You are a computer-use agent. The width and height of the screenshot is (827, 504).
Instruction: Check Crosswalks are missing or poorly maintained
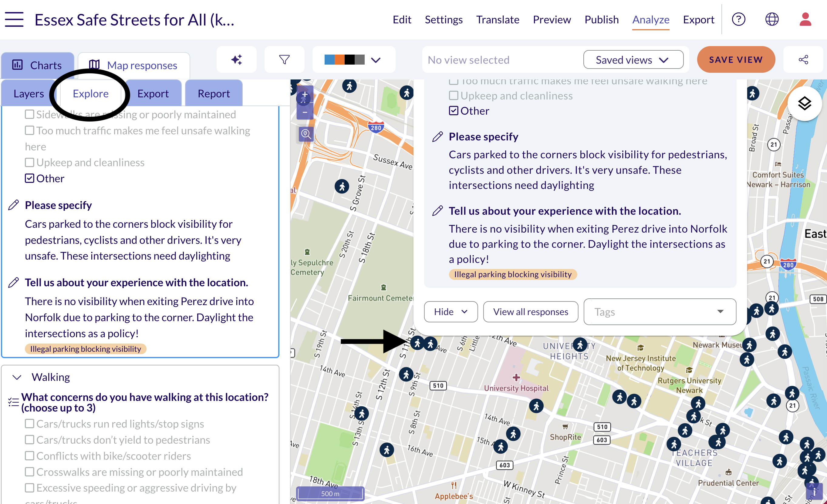29,472
